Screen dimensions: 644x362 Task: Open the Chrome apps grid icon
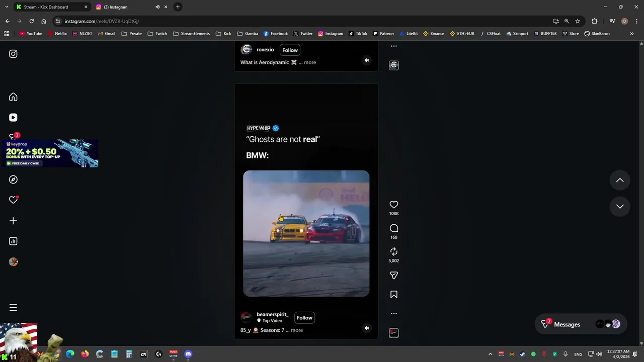[7, 34]
